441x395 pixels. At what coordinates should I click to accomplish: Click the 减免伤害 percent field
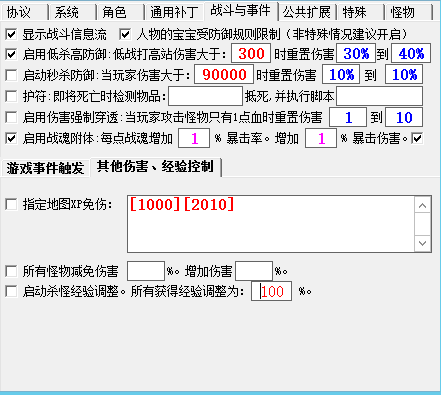pos(146,271)
